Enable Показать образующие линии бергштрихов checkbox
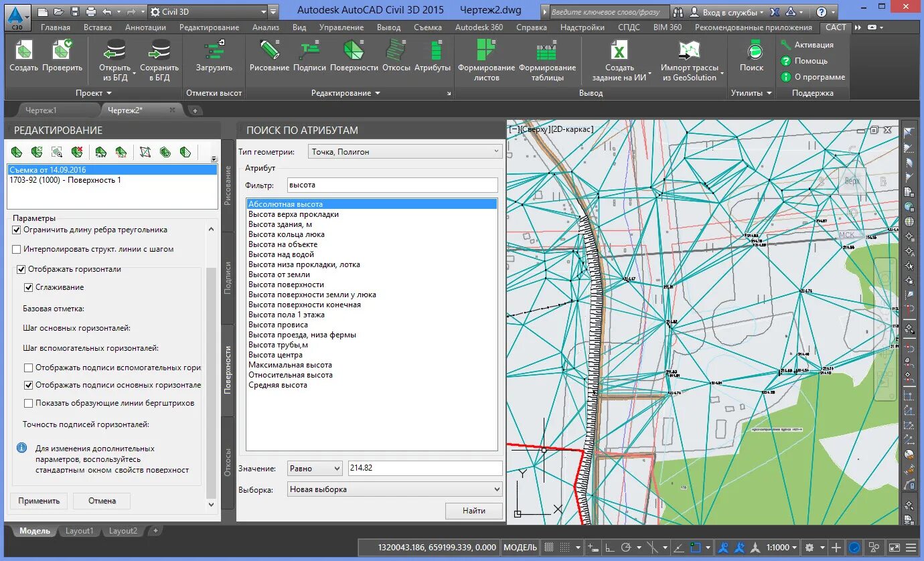 (x=28, y=403)
